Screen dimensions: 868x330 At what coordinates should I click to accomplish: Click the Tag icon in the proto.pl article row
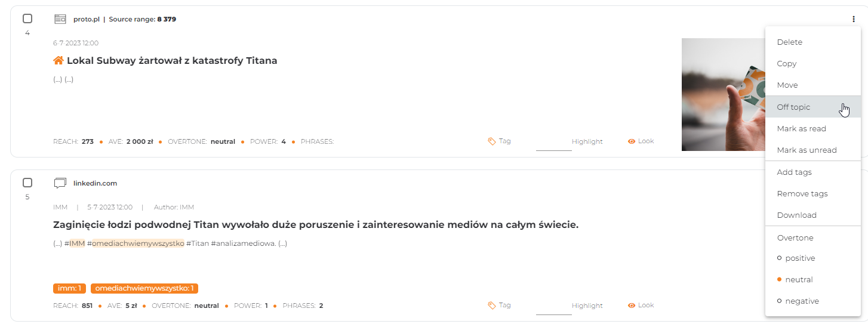[x=492, y=141]
